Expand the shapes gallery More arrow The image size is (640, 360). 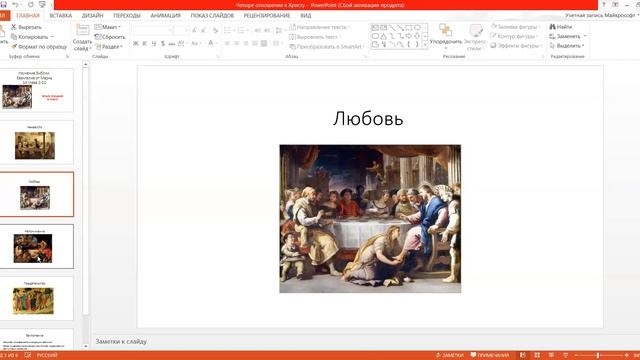tap(425, 44)
